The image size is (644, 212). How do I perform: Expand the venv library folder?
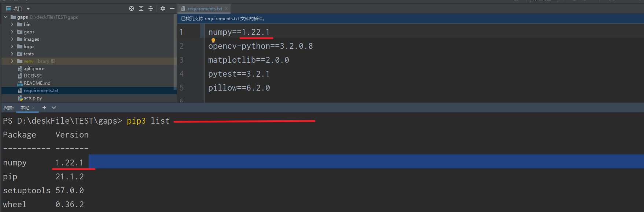12,61
